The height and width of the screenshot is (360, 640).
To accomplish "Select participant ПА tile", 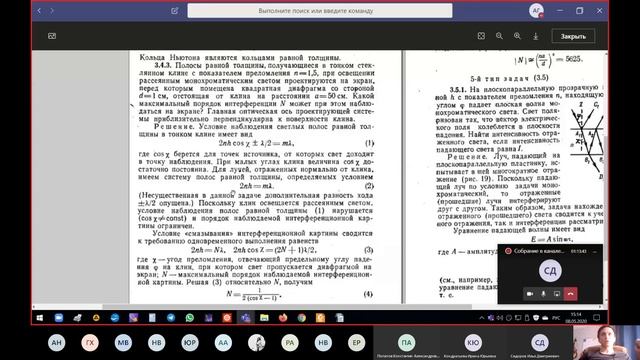I will pyautogui.click(x=407, y=343).
